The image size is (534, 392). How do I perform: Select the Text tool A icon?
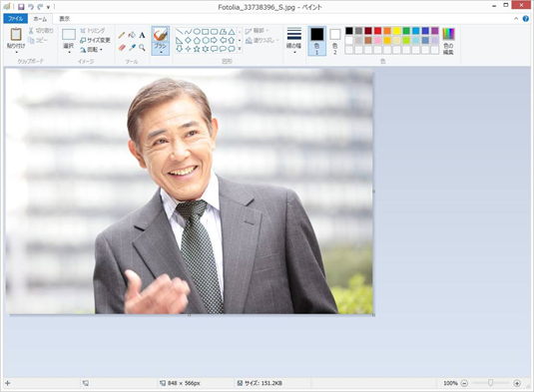coord(142,35)
